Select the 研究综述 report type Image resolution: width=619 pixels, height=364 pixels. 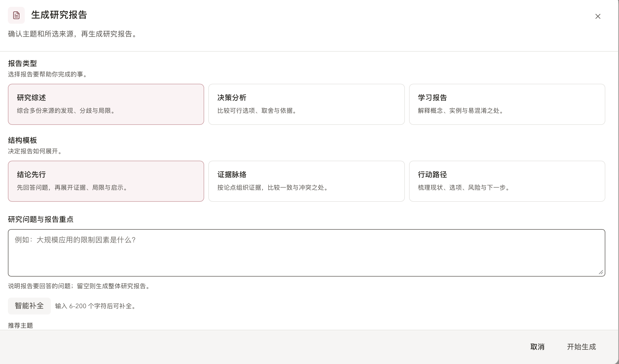pyautogui.click(x=106, y=104)
